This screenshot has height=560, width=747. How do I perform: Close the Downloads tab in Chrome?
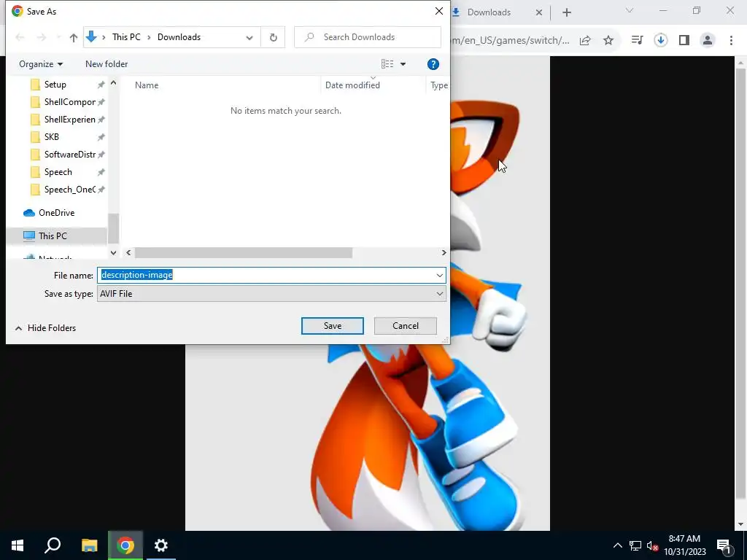coord(539,12)
